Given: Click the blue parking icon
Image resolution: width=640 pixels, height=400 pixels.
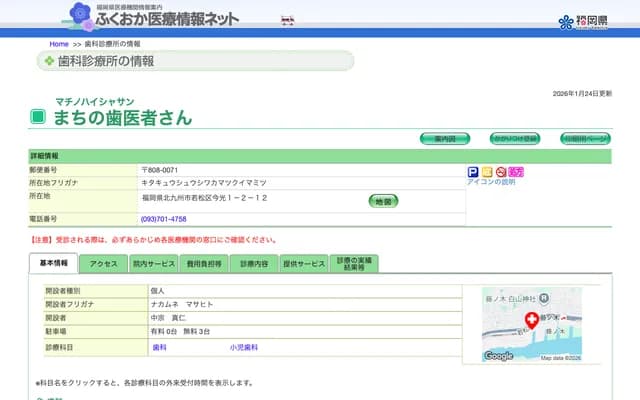Looking at the screenshot, I should tap(473, 172).
